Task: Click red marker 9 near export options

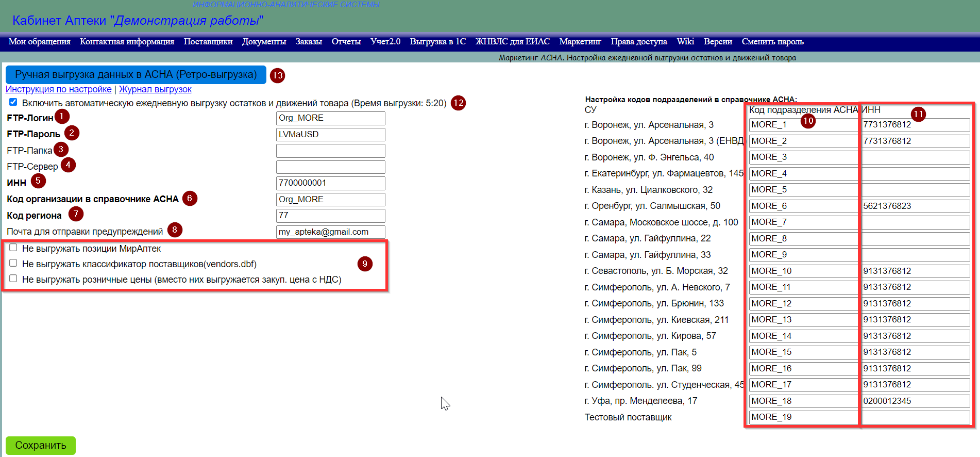Action: pos(365,264)
